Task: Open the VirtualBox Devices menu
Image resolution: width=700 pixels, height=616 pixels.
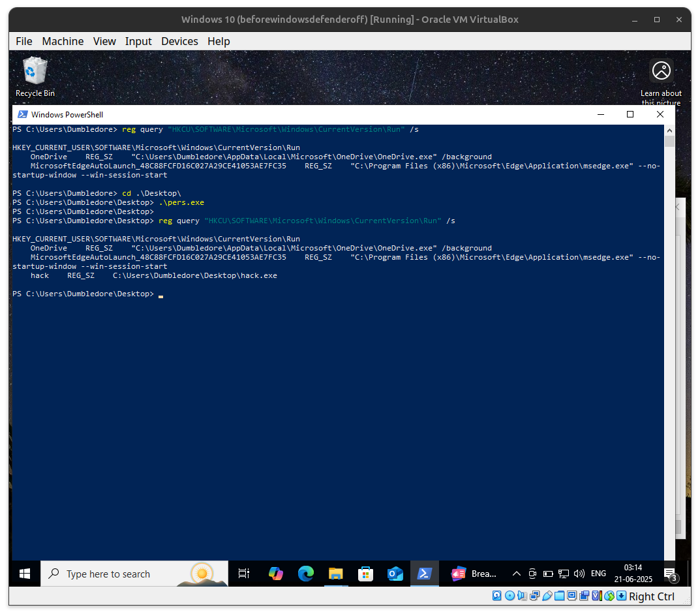Action: click(x=179, y=41)
